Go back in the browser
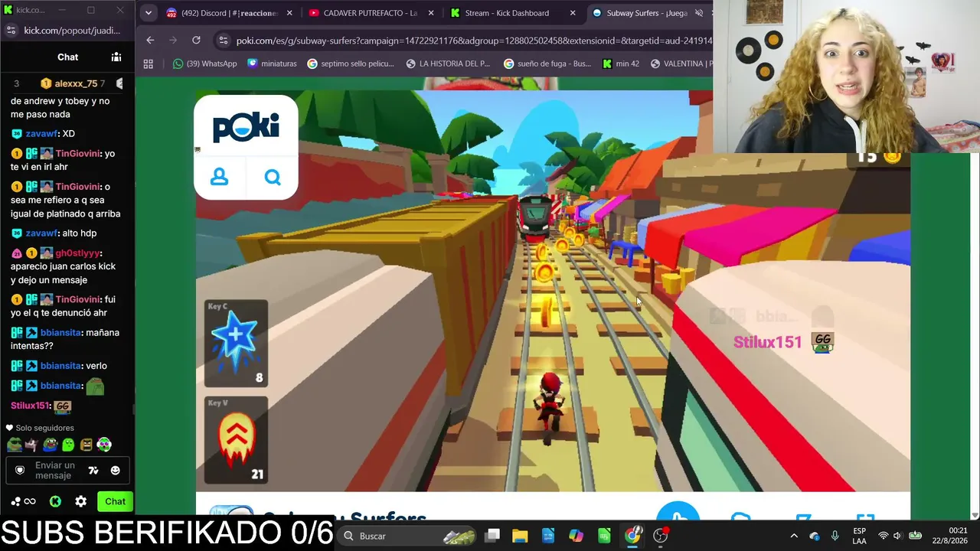The image size is (980, 551). tap(150, 41)
